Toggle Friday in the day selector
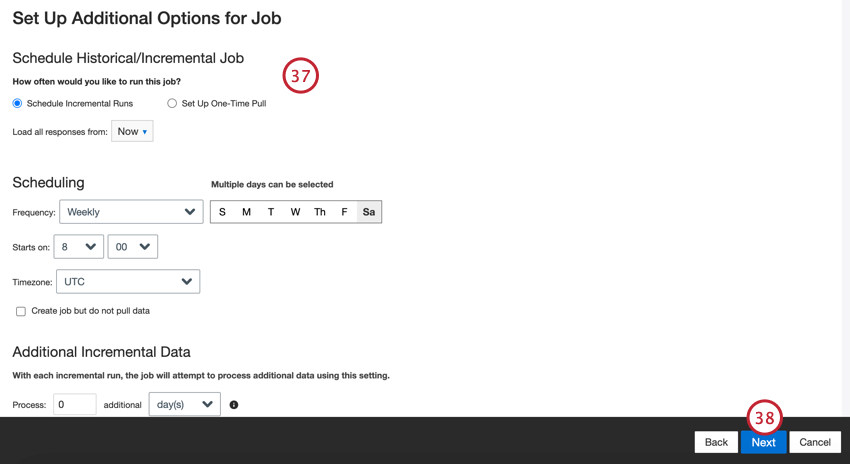850x464 pixels. (x=344, y=212)
